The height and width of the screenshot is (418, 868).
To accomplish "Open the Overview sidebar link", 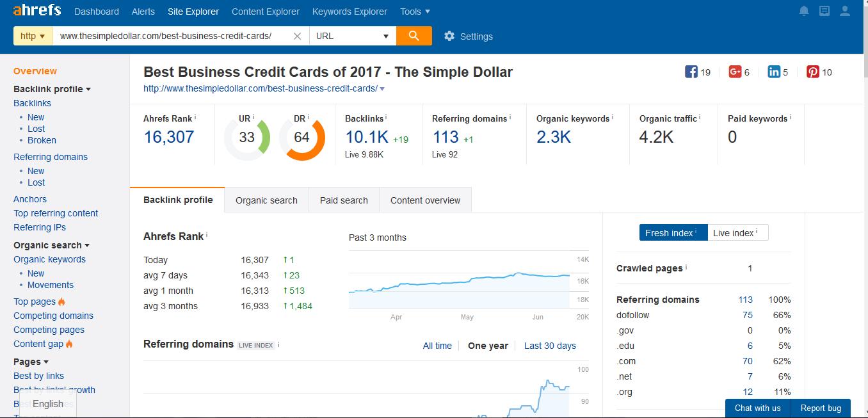I will coord(35,71).
